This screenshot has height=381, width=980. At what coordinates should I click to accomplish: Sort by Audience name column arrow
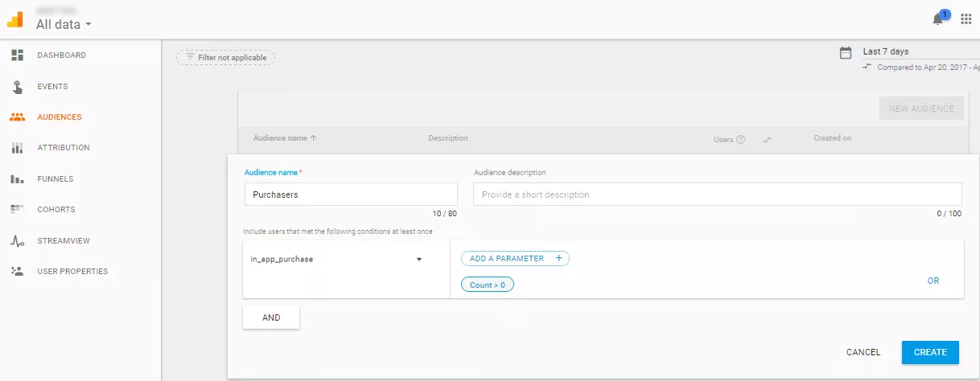click(314, 138)
